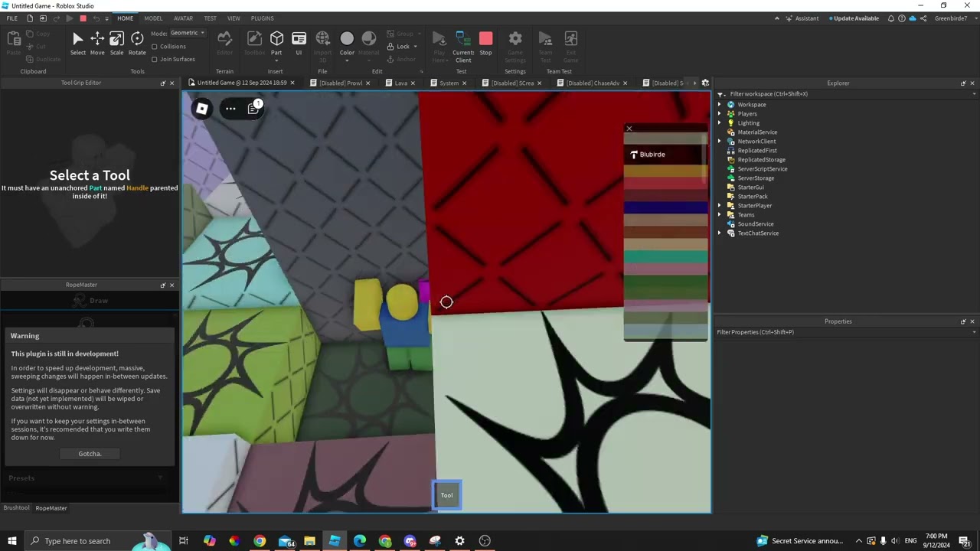Expand the Lighting tree node
980x551 pixels.
point(720,123)
